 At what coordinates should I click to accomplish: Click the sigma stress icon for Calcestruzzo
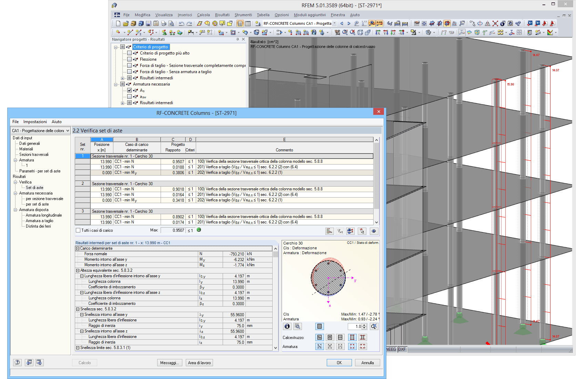[x=330, y=337]
